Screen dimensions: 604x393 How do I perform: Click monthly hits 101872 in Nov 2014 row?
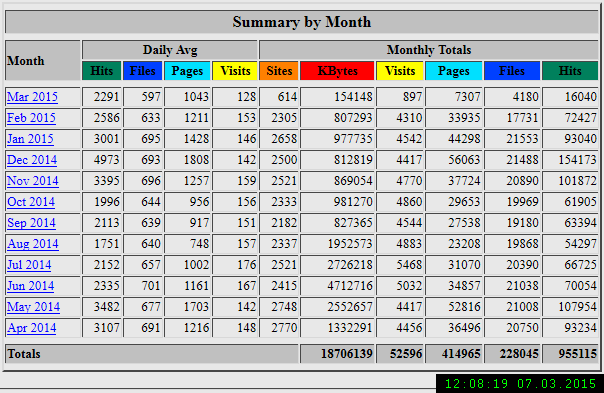point(577,181)
